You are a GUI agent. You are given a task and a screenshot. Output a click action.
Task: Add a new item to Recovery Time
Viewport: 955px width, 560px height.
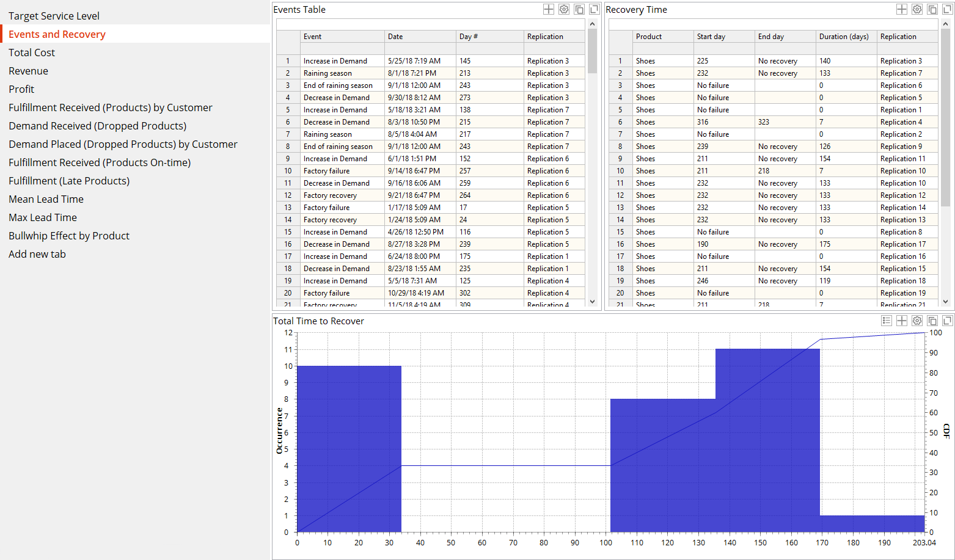coord(902,9)
